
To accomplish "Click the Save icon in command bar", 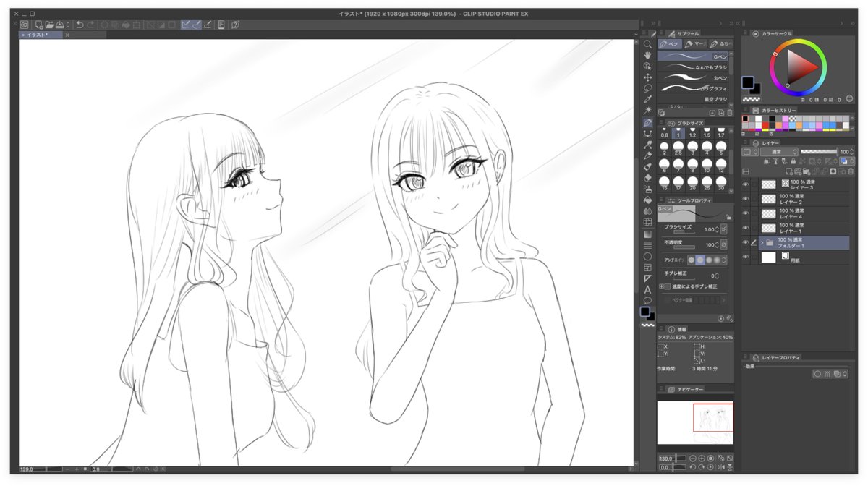I will (60, 25).
